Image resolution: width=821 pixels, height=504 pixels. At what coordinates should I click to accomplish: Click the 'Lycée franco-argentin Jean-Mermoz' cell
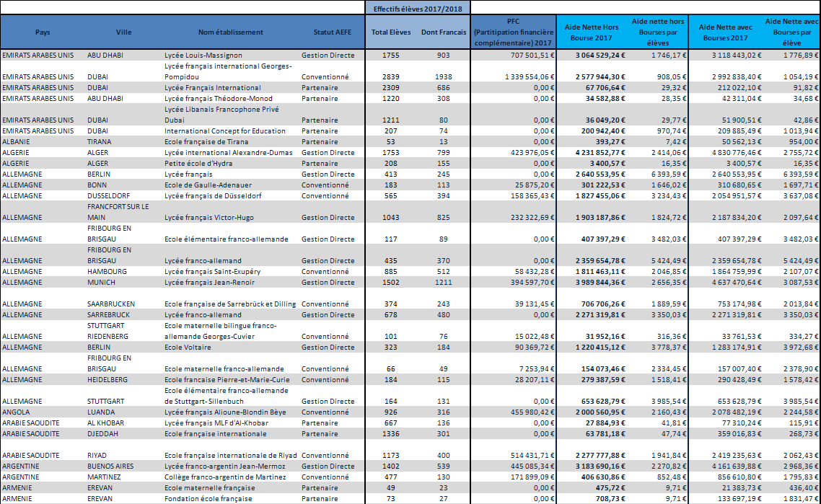[226, 467]
